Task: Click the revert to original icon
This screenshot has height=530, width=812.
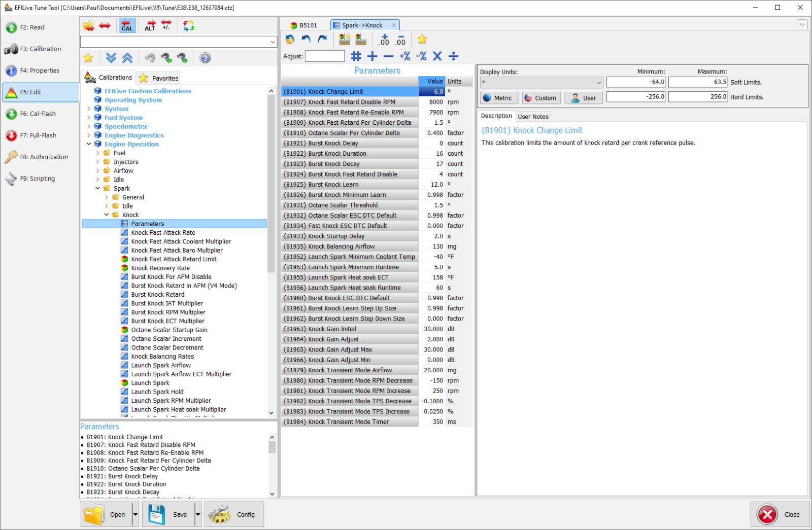Action: click(x=290, y=39)
